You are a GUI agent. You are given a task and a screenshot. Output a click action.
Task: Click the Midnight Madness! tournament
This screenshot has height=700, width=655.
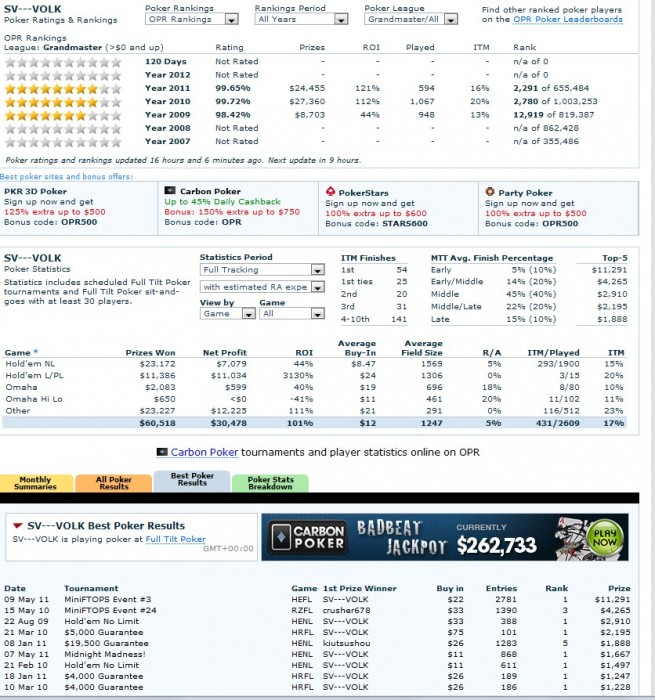click(x=105, y=654)
